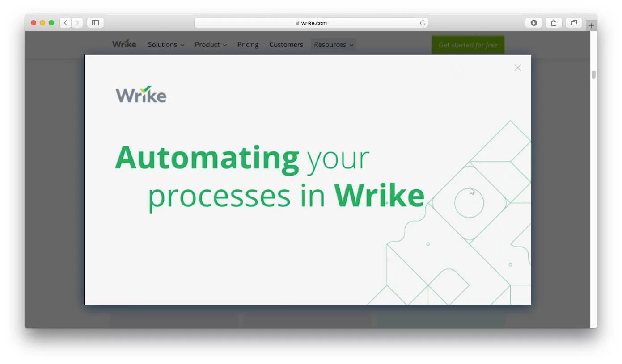Click the Wrike logo inside the video overlay
Screen dimensions: 622x364
pos(140,94)
